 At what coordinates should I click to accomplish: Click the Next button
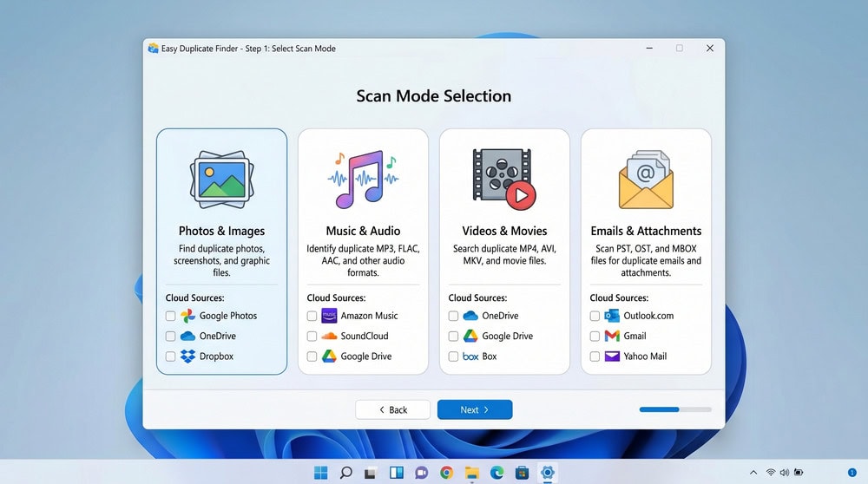pyautogui.click(x=475, y=410)
